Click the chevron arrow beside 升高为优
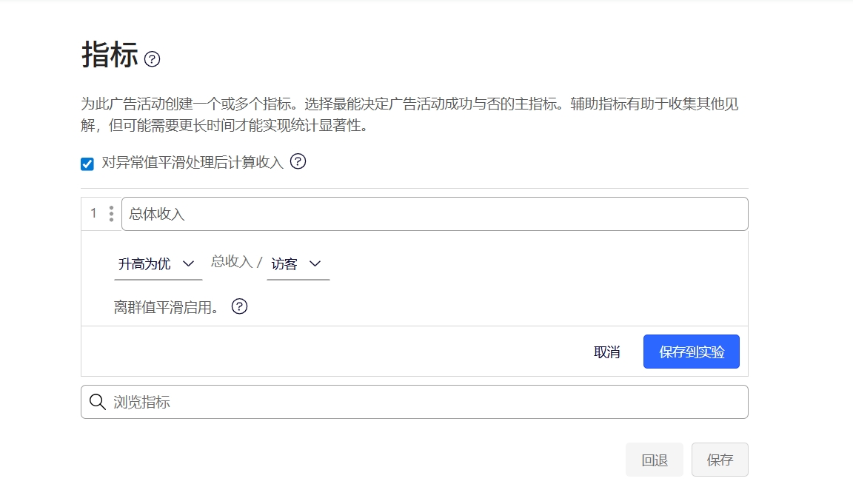Image resolution: width=853 pixels, height=504 pixels. (x=188, y=263)
